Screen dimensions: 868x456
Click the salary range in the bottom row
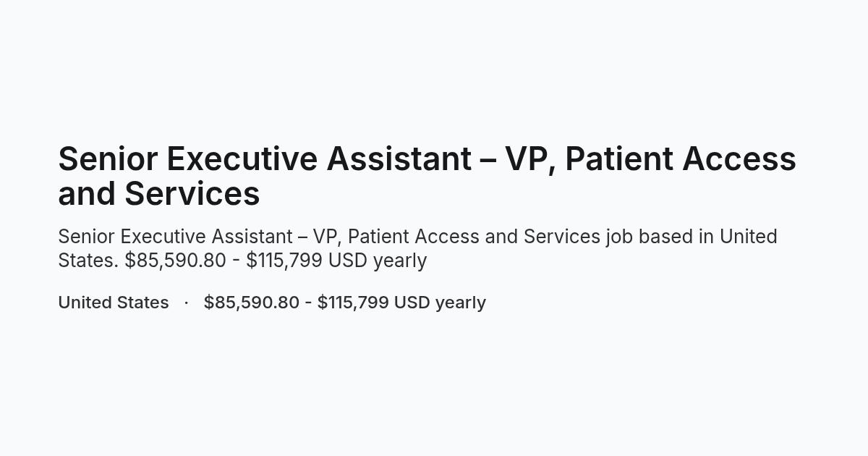[x=345, y=302]
